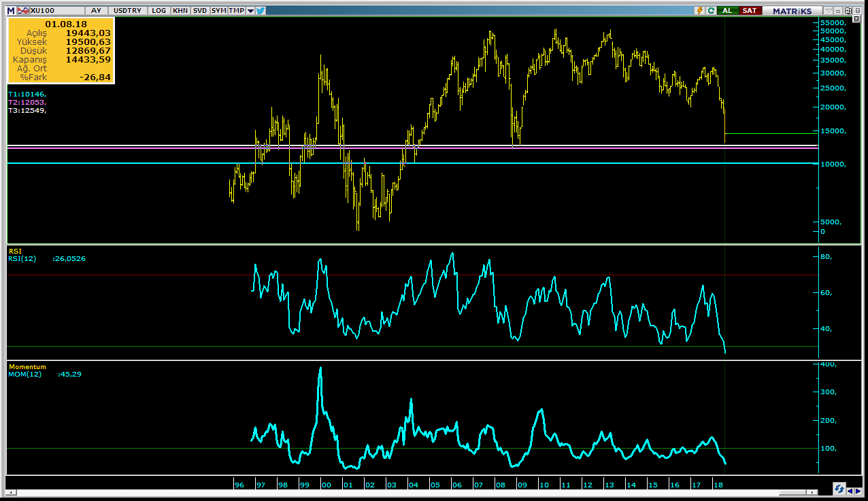Click the yellow RSI panel title
Image resolution: width=868 pixels, height=501 pixels.
(14, 251)
